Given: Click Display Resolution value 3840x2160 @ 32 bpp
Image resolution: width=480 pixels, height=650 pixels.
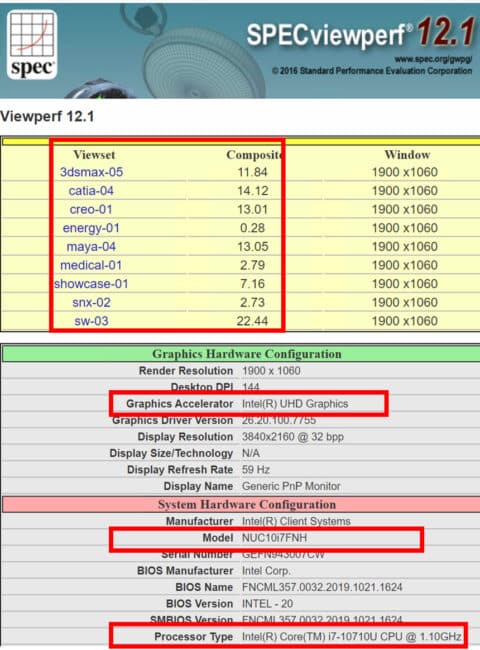Looking at the screenshot, I should coord(293,437).
